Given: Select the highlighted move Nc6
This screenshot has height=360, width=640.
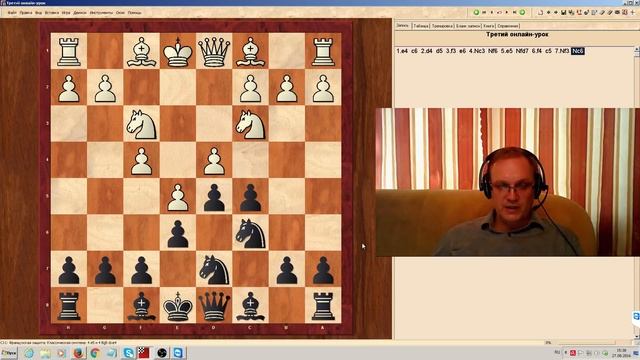Looking at the screenshot, I should tap(578, 51).
